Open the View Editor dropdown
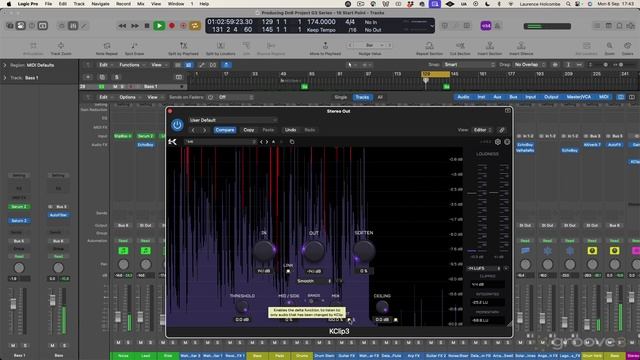This screenshot has height=360, width=640. click(x=482, y=130)
